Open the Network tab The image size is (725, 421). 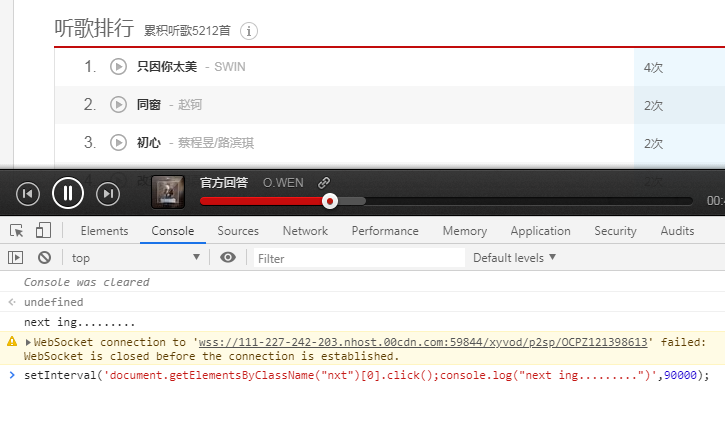(x=305, y=231)
